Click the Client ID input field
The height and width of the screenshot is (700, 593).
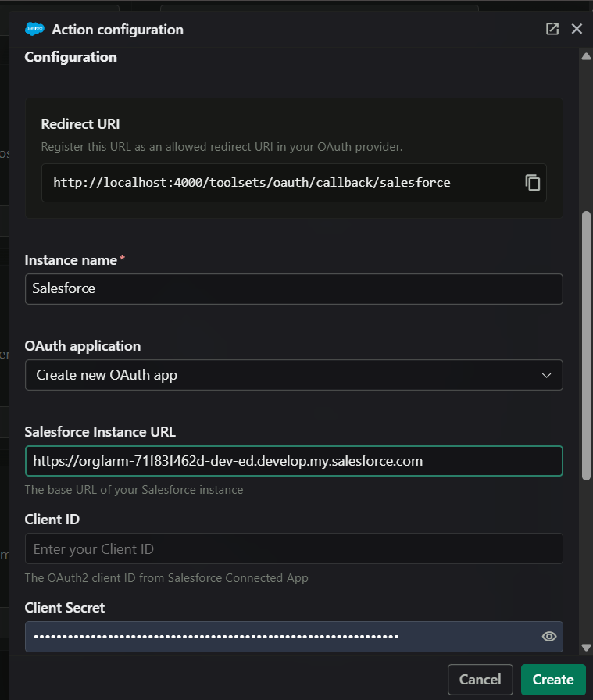pos(294,548)
